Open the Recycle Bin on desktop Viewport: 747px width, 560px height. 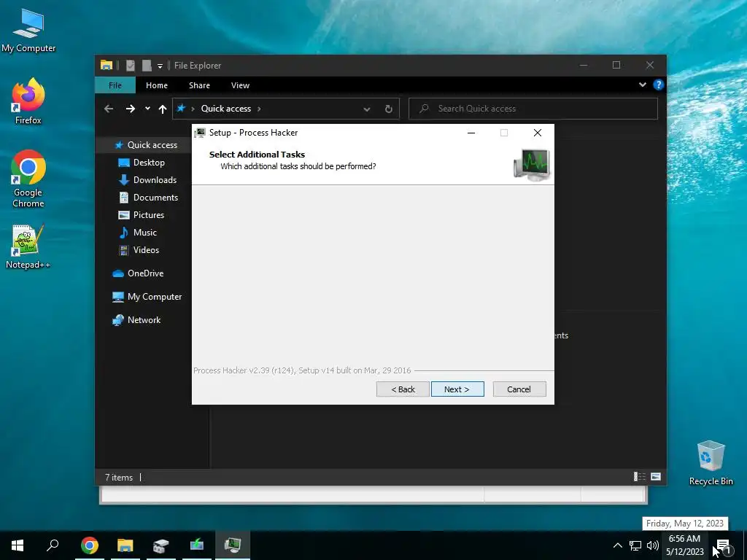tap(711, 463)
